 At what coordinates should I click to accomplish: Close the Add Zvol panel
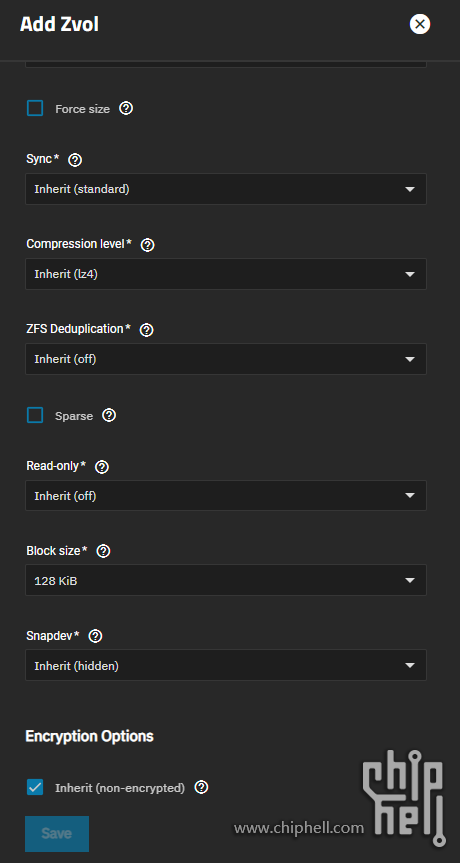point(420,24)
